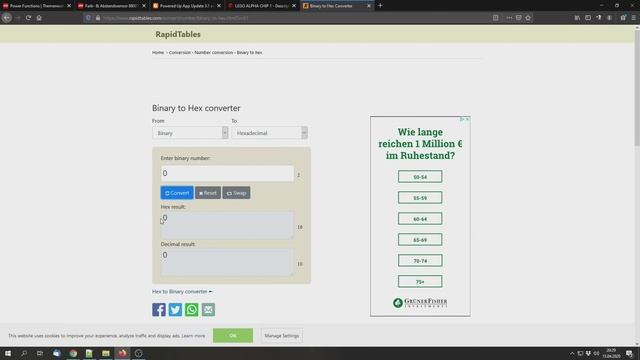Image resolution: width=640 pixels, height=360 pixels.
Task: Select the 50-54 age option in ad
Action: pos(420,177)
